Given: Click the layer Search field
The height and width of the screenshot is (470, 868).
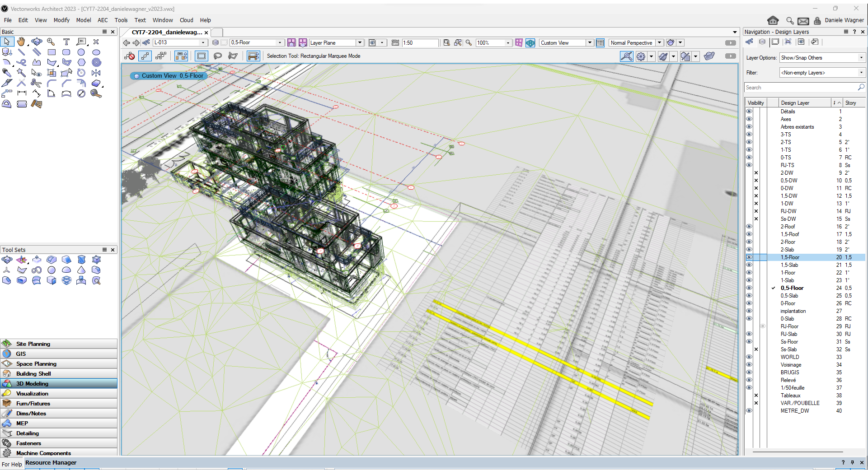Looking at the screenshot, I should [x=801, y=88].
